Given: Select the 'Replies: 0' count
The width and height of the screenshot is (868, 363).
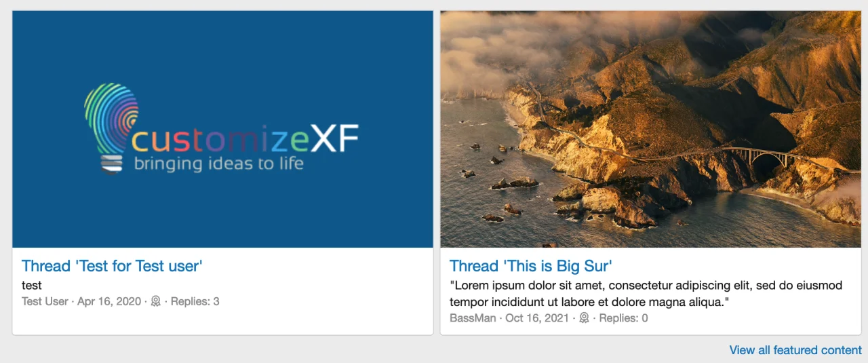Looking at the screenshot, I should (x=623, y=318).
